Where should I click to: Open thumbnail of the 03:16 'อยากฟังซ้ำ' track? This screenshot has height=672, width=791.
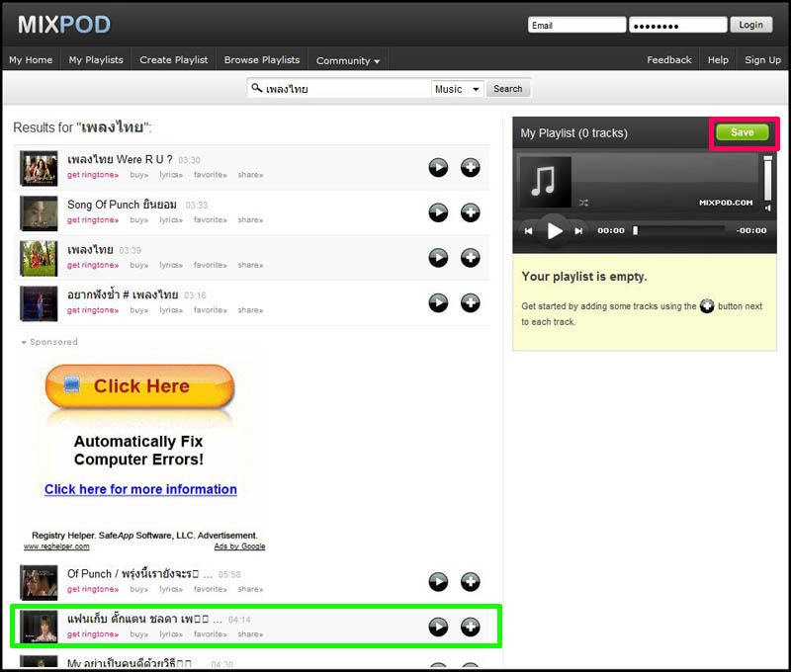[39, 303]
